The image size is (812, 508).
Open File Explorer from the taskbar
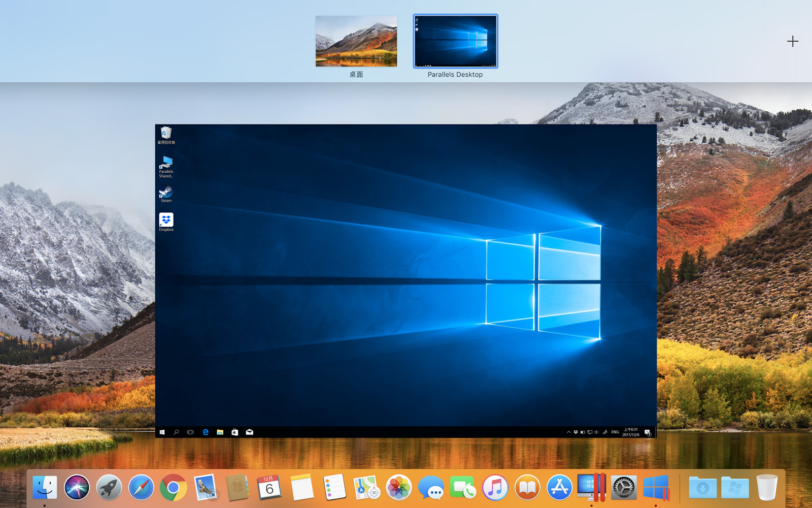coord(220,432)
